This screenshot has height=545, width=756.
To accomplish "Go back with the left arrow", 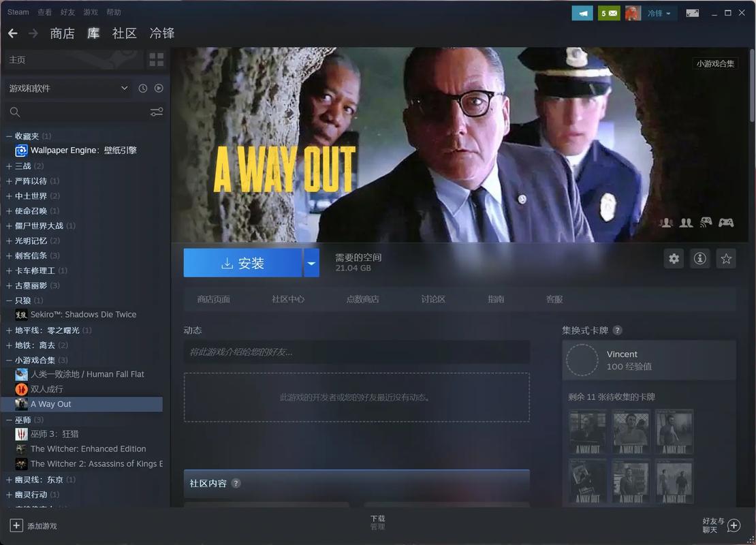I will coord(13,33).
